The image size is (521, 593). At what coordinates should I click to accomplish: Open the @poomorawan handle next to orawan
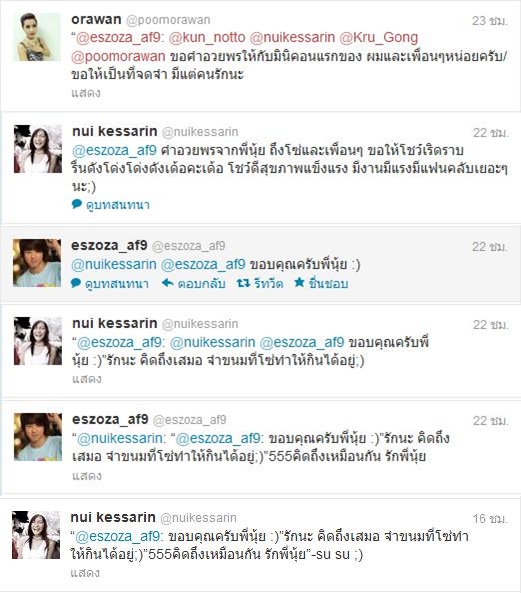click(168, 20)
